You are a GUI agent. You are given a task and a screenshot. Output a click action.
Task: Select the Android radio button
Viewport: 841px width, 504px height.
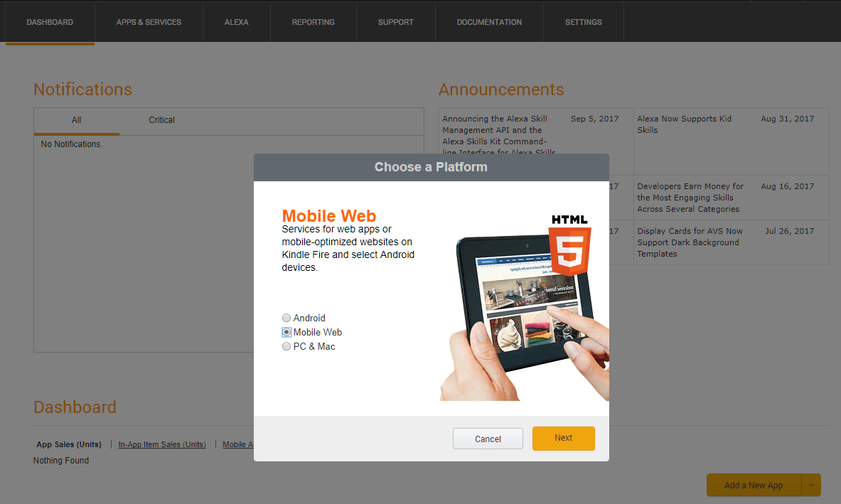pos(286,318)
